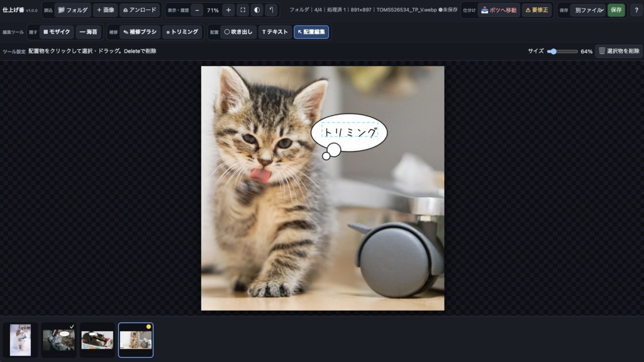
Task: Open the second thumbnail with green checkmark
Action: click(x=58, y=340)
